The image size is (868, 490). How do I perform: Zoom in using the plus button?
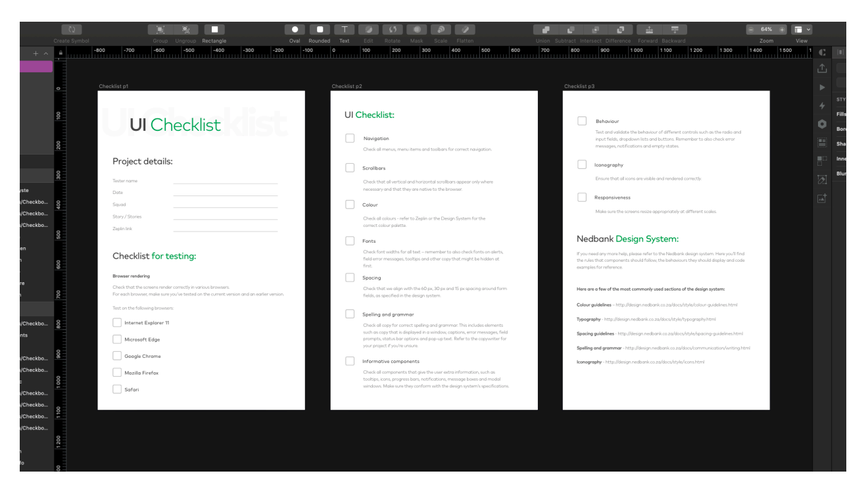point(782,30)
